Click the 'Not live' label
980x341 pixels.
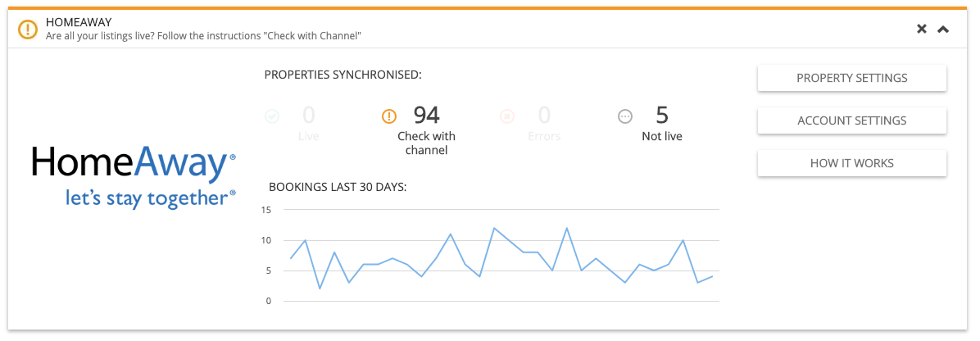click(x=662, y=136)
